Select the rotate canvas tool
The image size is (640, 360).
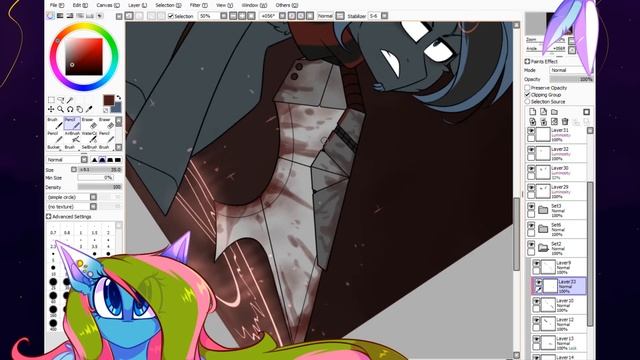[x=70, y=109]
